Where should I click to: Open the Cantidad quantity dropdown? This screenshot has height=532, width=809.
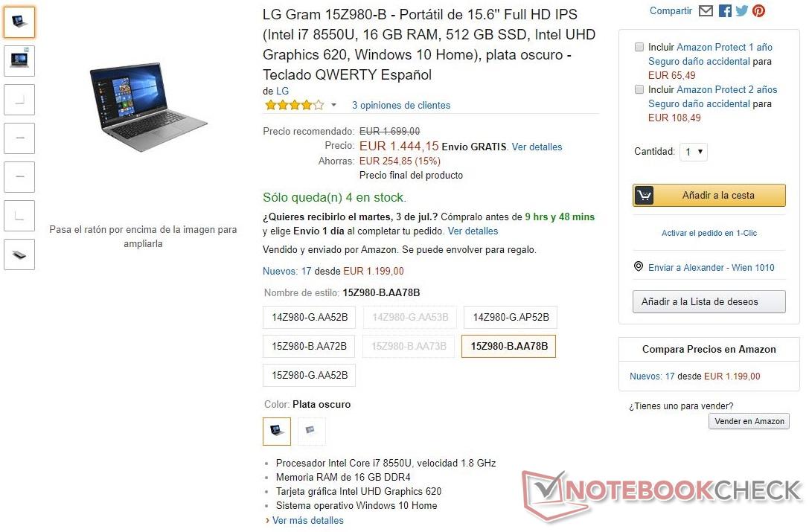[694, 152]
